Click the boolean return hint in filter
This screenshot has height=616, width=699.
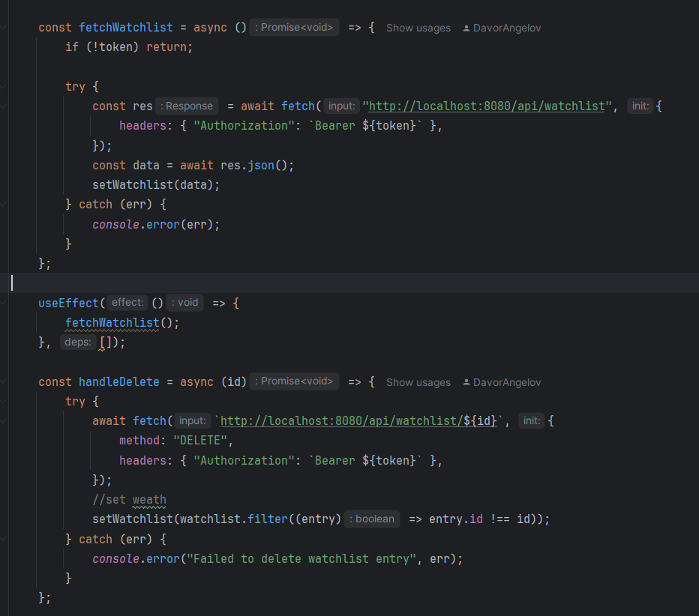(372, 519)
